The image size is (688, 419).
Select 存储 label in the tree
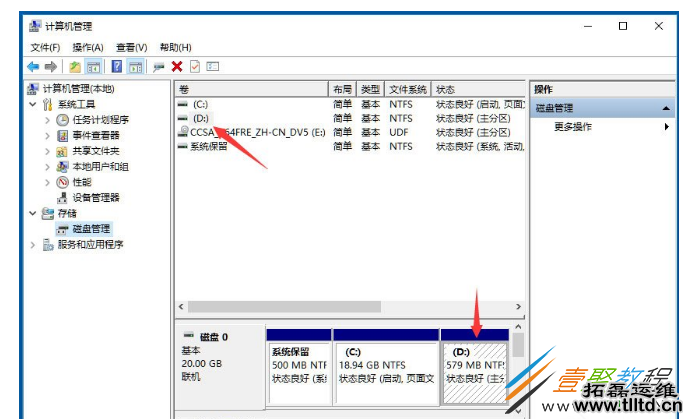(x=67, y=213)
